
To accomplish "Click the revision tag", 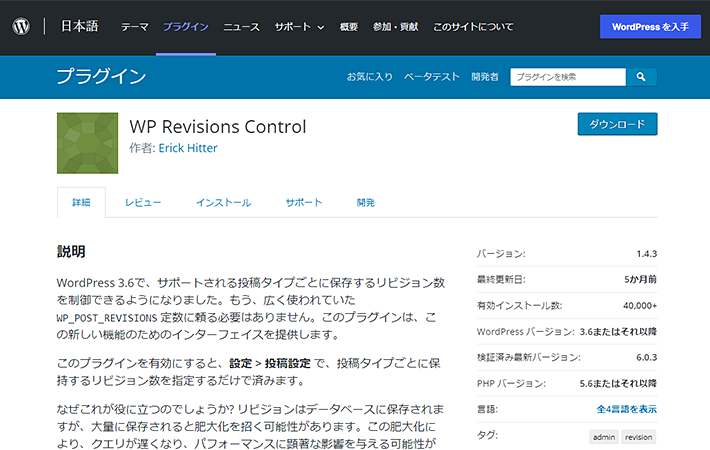I will (x=638, y=437).
